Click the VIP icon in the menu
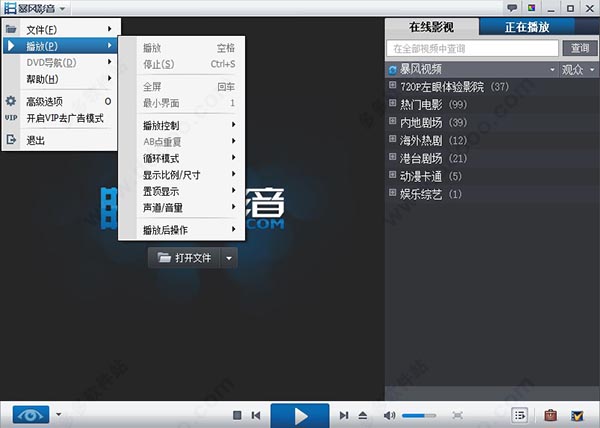This screenshot has width=600, height=428. [x=11, y=118]
